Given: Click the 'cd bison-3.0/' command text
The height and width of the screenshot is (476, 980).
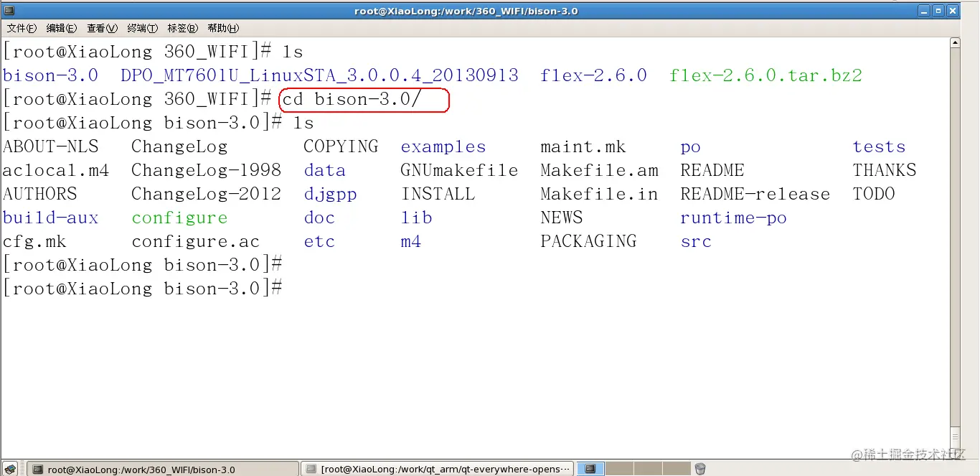Looking at the screenshot, I should click(352, 99).
